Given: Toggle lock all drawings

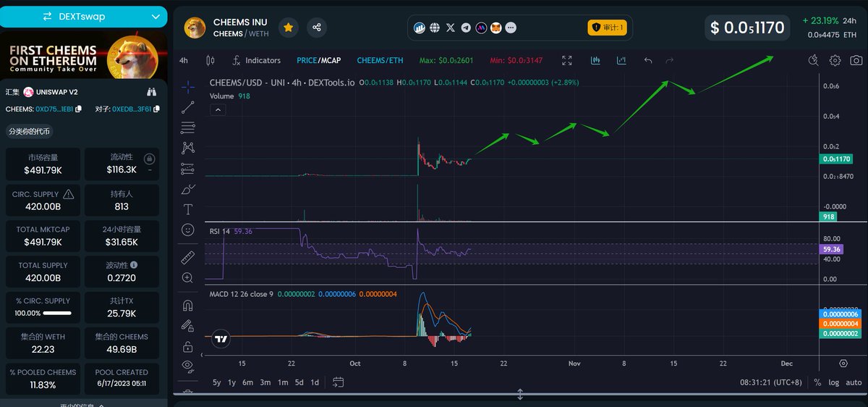Looking at the screenshot, I should (x=187, y=345).
